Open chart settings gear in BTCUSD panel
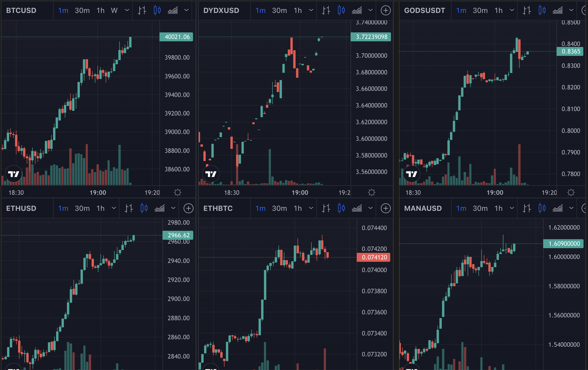588x370 pixels. (x=178, y=192)
